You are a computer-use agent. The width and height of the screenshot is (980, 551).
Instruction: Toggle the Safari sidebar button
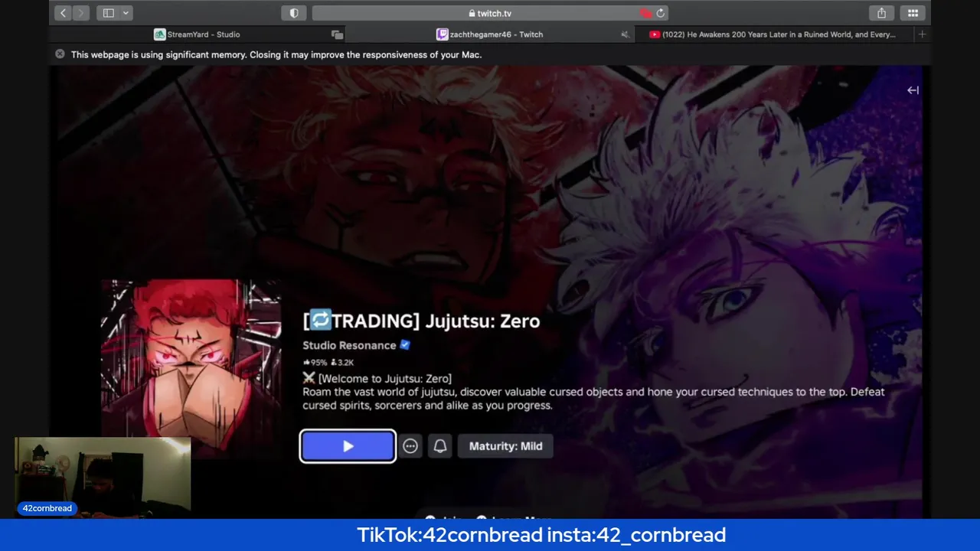click(x=108, y=13)
